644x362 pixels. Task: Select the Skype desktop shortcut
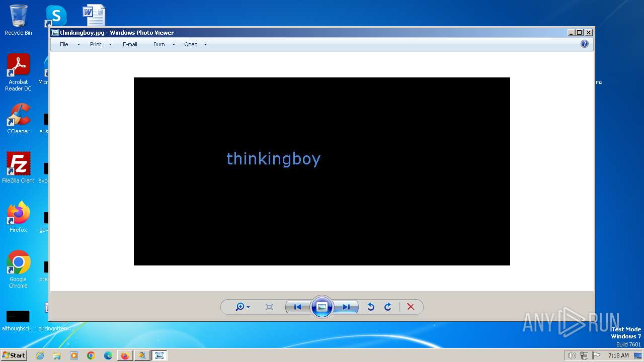(56, 16)
